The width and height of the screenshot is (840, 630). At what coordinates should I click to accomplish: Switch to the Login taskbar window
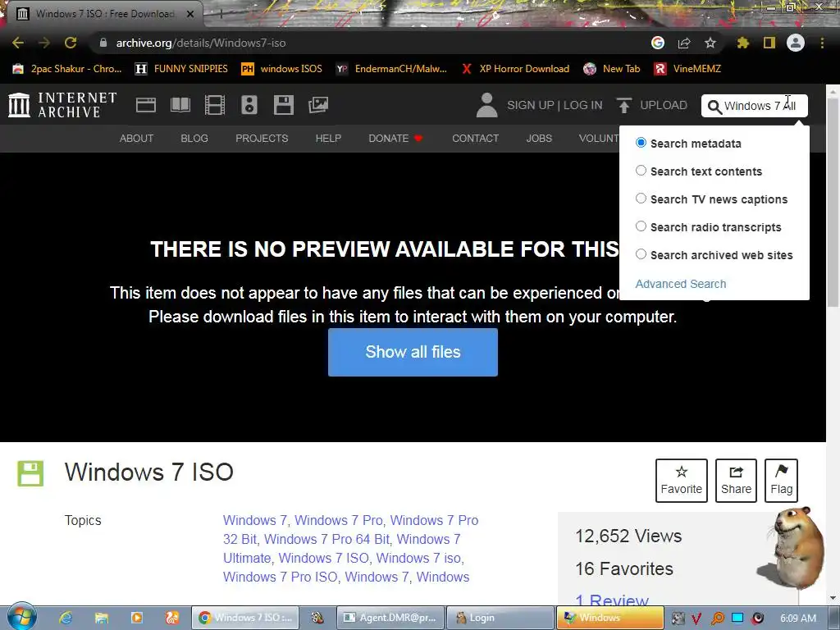coord(500,618)
